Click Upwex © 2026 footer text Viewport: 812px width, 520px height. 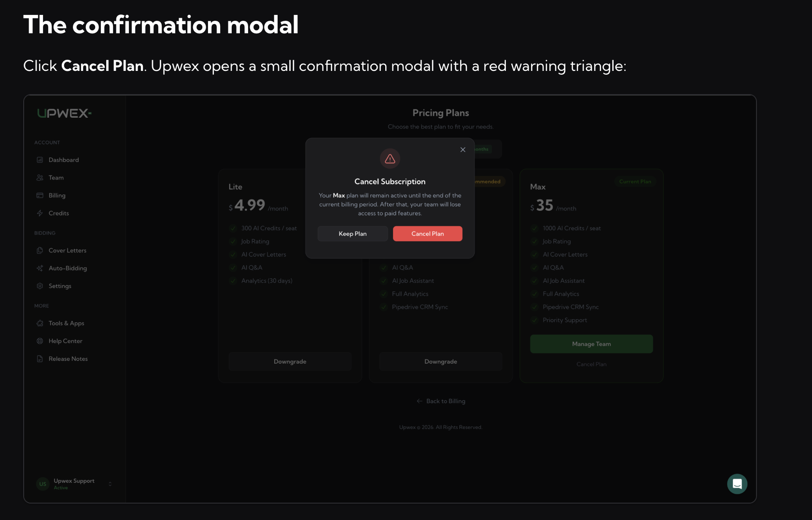(x=441, y=427)
